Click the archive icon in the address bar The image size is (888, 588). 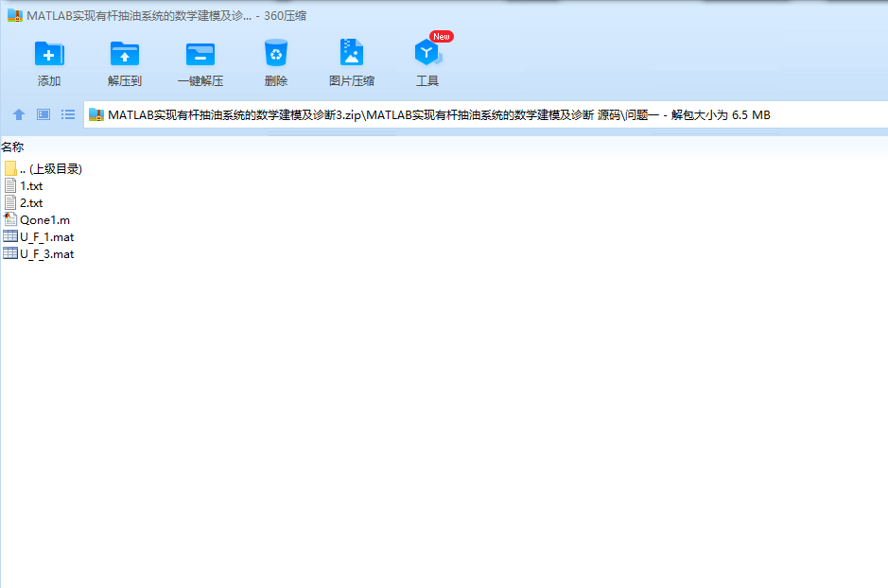pos(96,115)
